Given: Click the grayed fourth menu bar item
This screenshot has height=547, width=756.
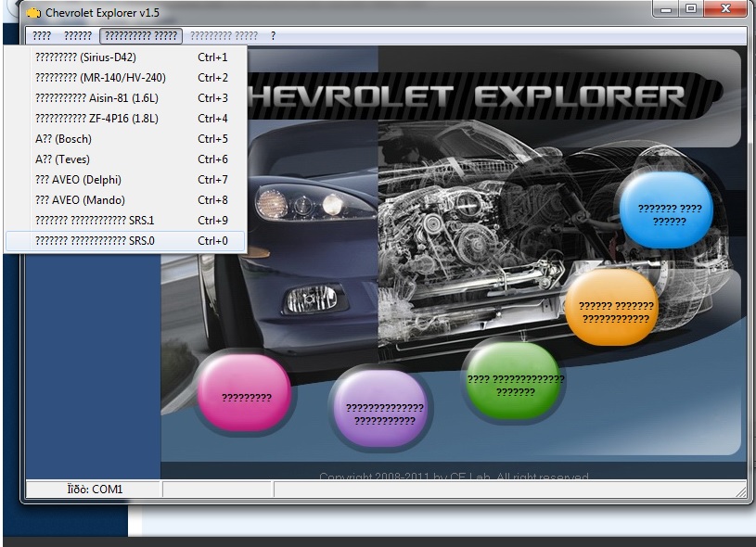Looking at the screenshot, I should [224, 35].
